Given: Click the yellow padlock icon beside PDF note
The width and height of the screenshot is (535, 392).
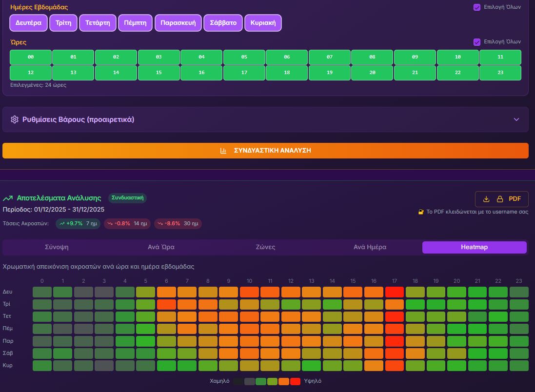Looking at the screenshot, I should (x=421, y=212).
